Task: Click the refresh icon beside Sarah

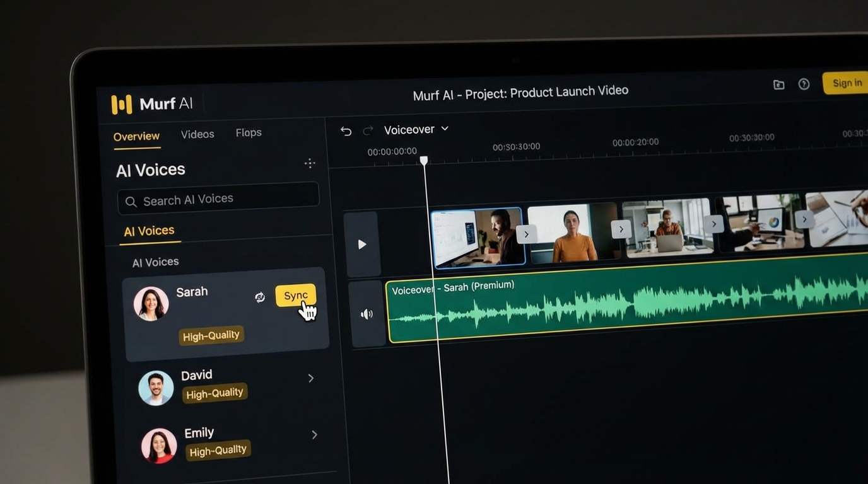Action: (x=259, y=297)
